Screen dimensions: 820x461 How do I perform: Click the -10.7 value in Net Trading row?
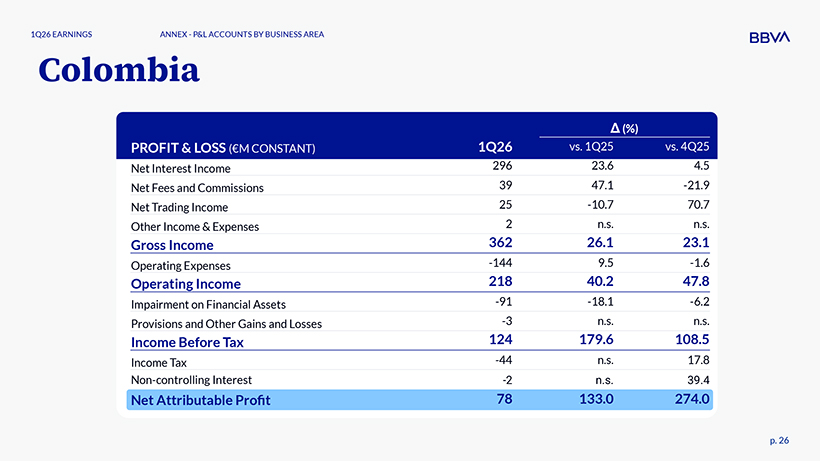[600, 204]
